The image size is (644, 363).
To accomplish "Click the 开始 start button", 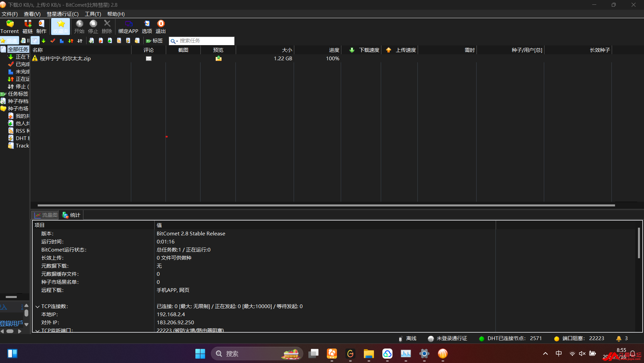I will tap(79, 27).
